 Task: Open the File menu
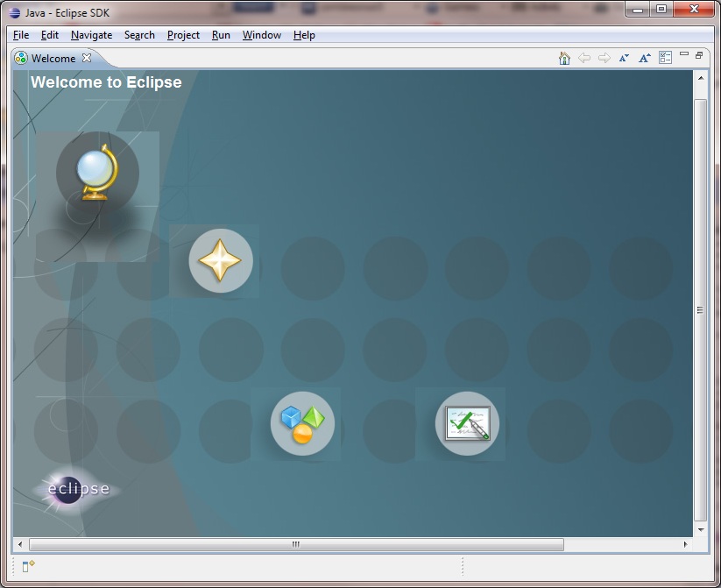[21, 35]
